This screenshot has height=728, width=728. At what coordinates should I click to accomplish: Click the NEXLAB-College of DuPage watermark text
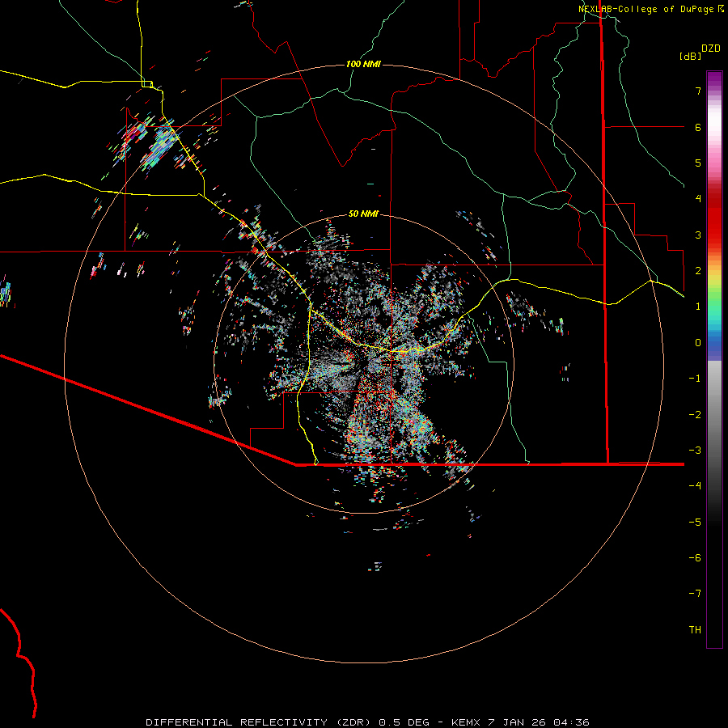[646, 9]
